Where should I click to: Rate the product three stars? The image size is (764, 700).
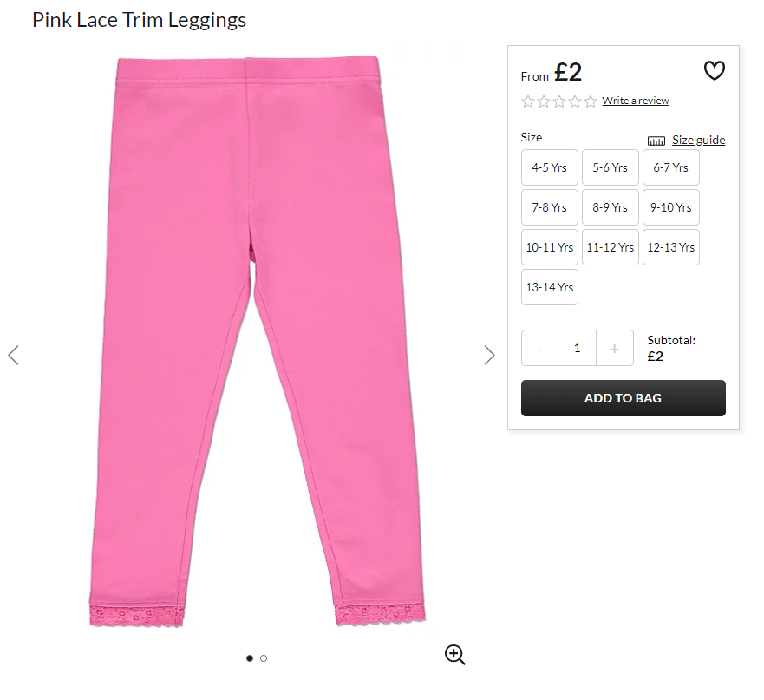559,101
